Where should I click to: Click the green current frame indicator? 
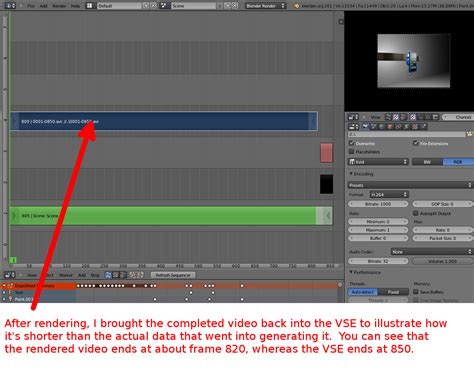(13, 260)
